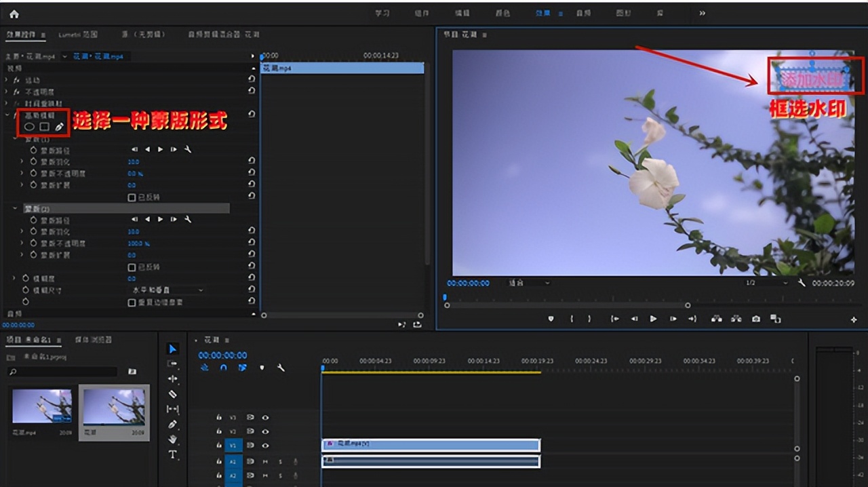Image resolution: width=868 pixels, height=487 pixels.
Task: Select the ellipse mask tool
Action: tap(30, 127)
